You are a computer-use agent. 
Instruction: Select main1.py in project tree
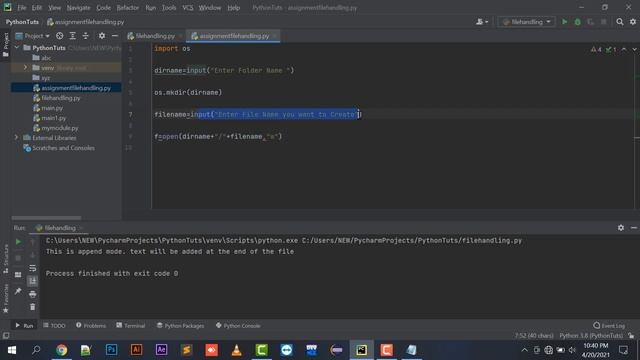pyautogui.click(x=50, y=118)
